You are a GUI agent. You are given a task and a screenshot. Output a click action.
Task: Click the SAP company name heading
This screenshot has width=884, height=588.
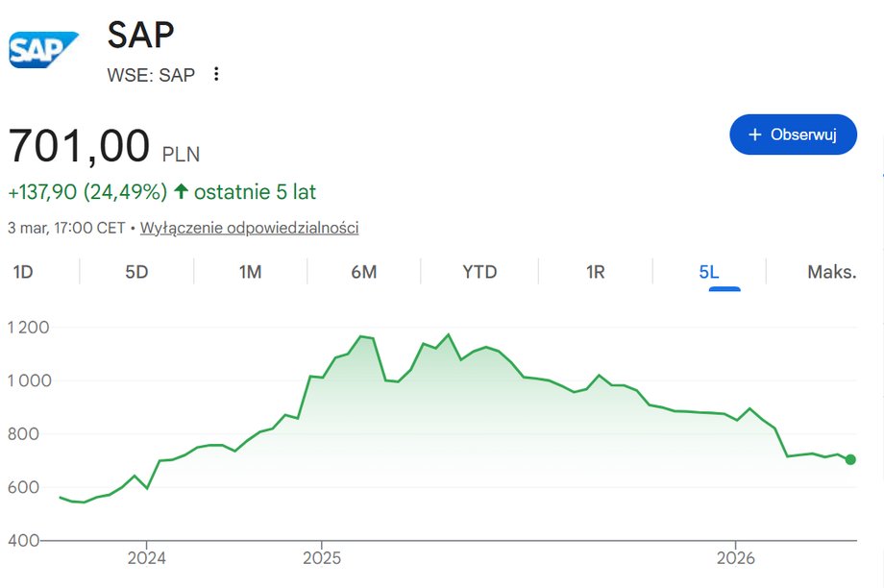pyautogui.click(x=141, y=36)
